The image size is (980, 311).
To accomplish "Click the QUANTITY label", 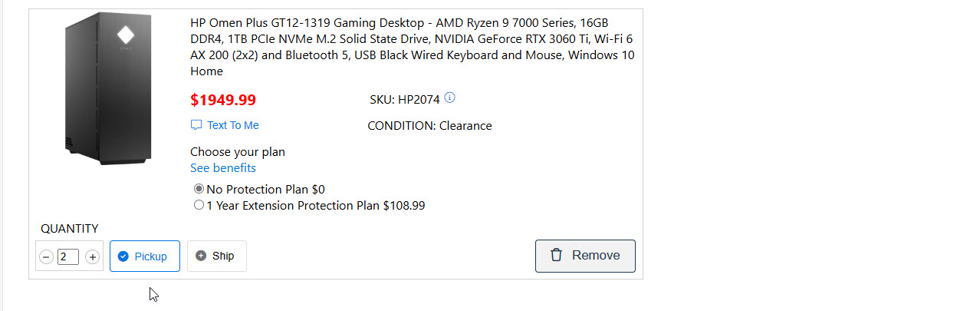I will (x=69, y=228).
